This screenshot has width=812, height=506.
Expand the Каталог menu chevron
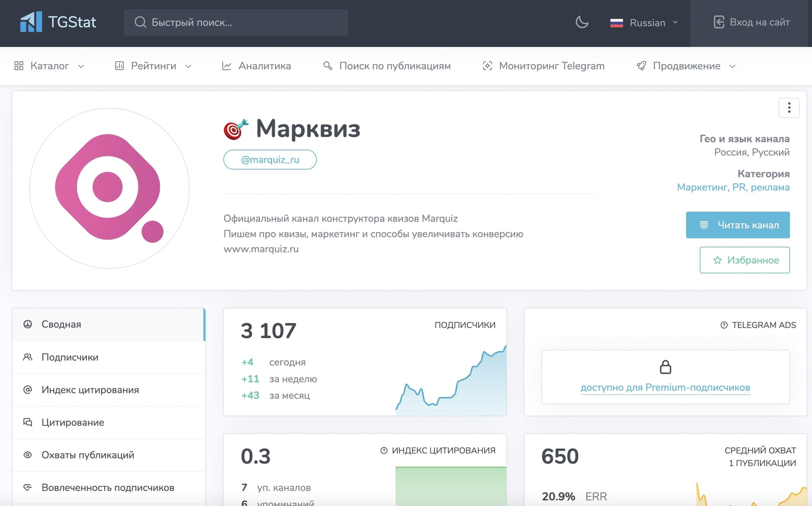point(81,66)
